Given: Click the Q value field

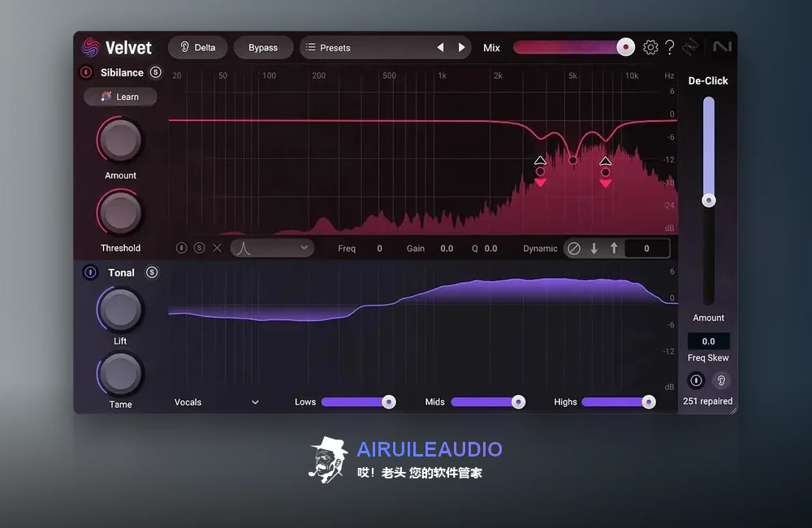Looking at the screenshot, I should tap(490, 249).
